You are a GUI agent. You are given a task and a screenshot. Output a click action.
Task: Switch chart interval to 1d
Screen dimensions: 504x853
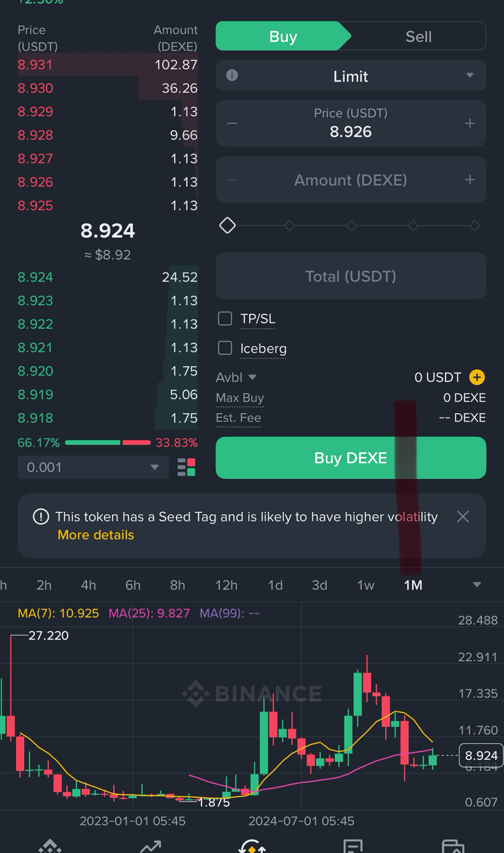[x=275, y=585]
